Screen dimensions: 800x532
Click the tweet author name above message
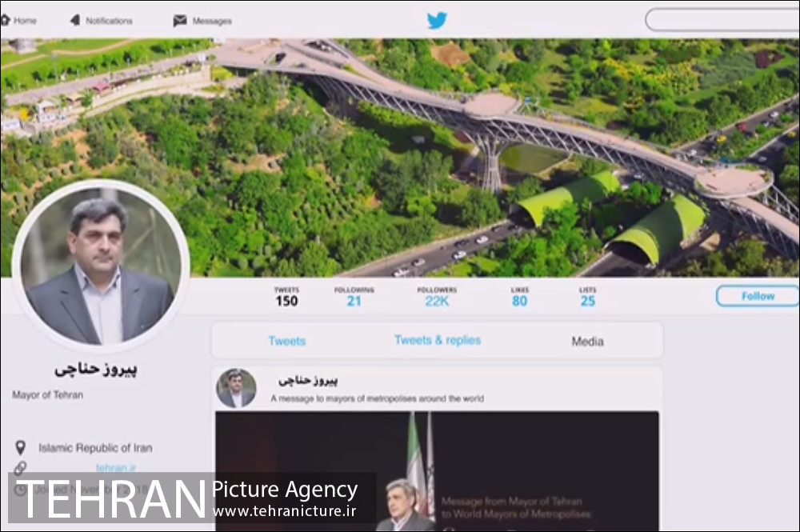point(308,380)
